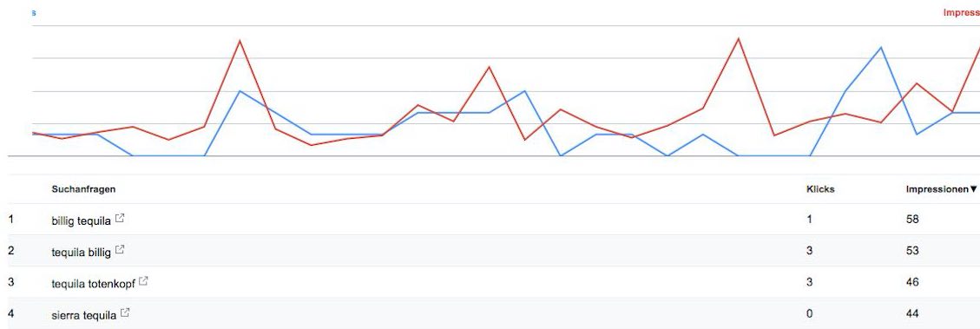Click the 0 clicks value for sierra tequila
Screen dimensions: 980x329
(x=809, y=313)
